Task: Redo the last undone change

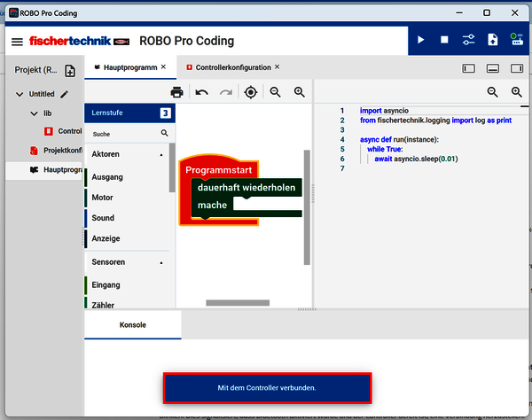Action: click(226, 92)
